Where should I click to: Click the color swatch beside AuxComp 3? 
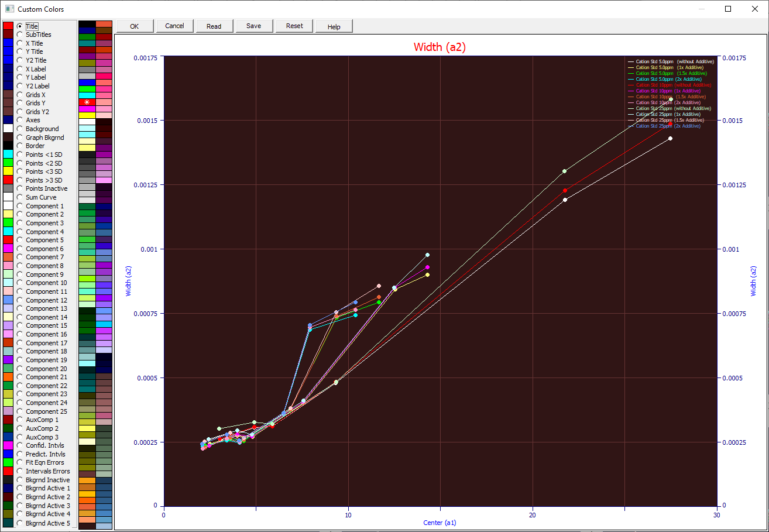[x=8, y=437]
